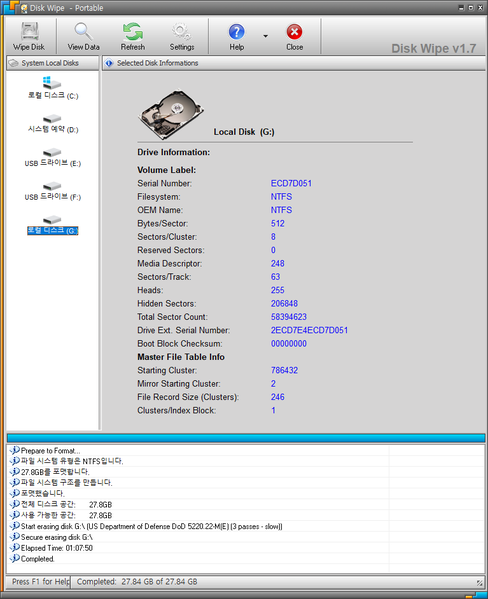Click the Boot Block Checksum value 00000000
This screenshot has height=599, width=488.
click(289, 343)
